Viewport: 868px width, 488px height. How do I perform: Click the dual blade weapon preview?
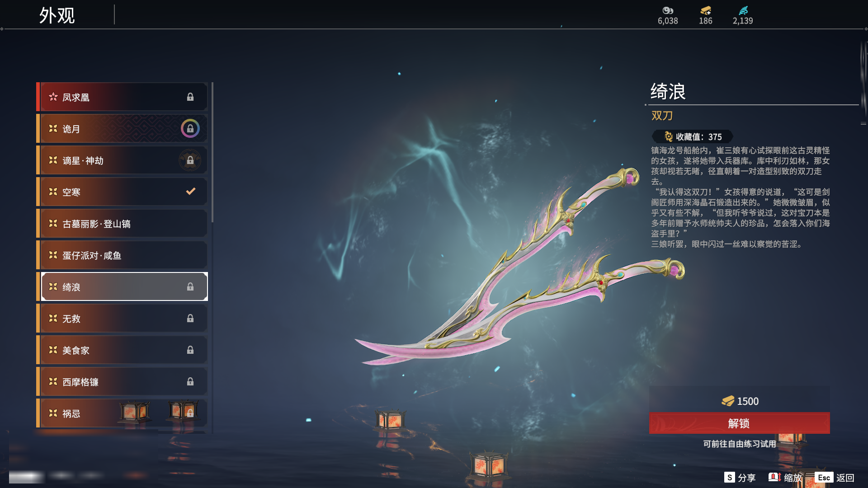(520, 267)
